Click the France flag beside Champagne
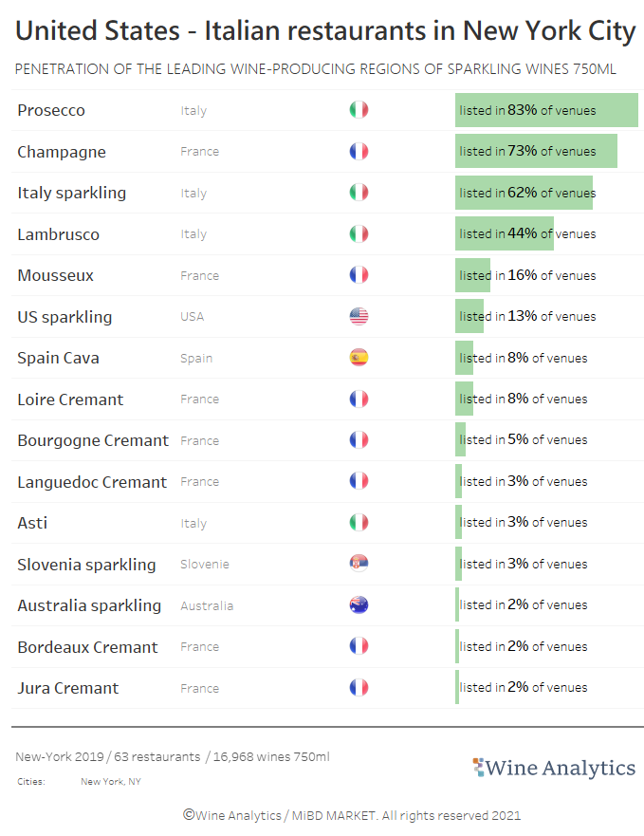Image resolution: width=644 pixels, height=836 pixels. (x=359, y=152)
